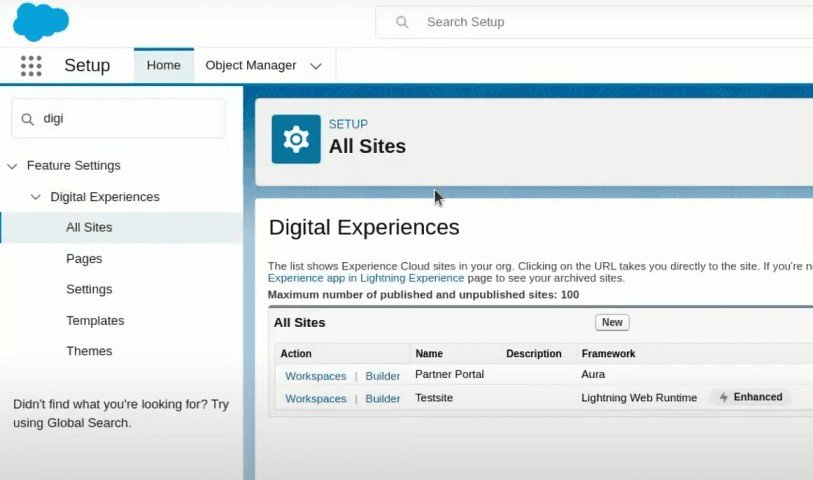Screen dimensions: 813x480
Task: Open Pages under Digital Experiences
Action: tap(84, 259)
